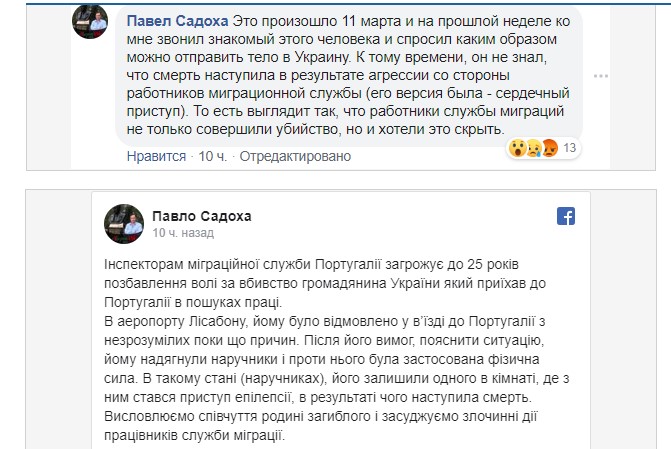This screenshot has width=671, height=449.
Task: Click the '10 ч. назад' post timestamp
Action: [183, 232]
